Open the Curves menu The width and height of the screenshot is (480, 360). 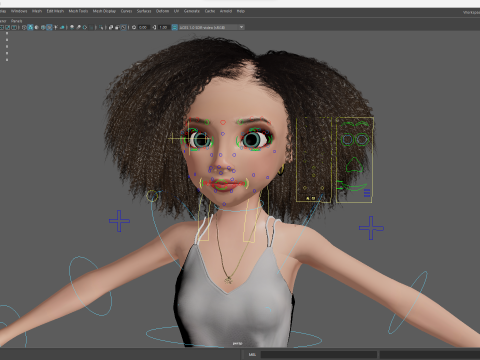tap(126, 11)
